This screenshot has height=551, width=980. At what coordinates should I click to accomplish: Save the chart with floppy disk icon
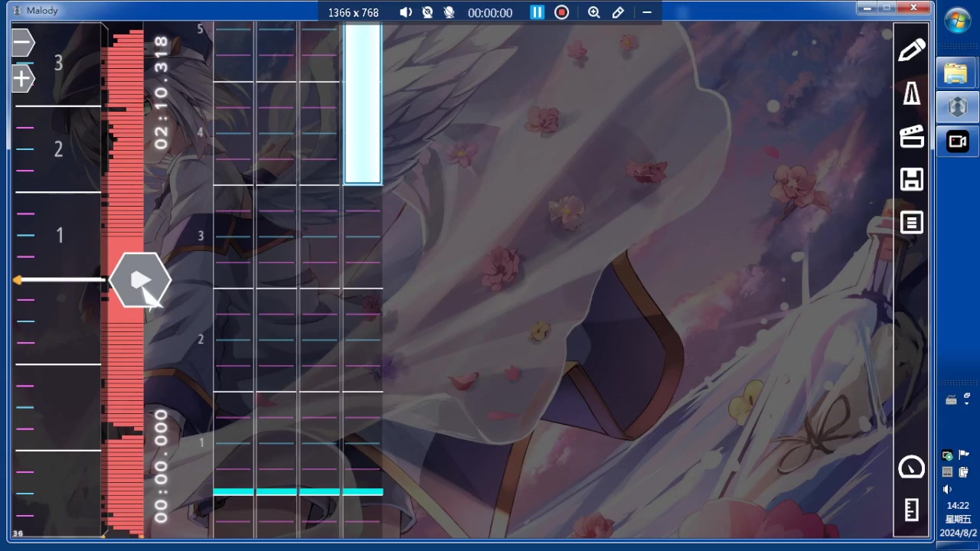(911, 180)
